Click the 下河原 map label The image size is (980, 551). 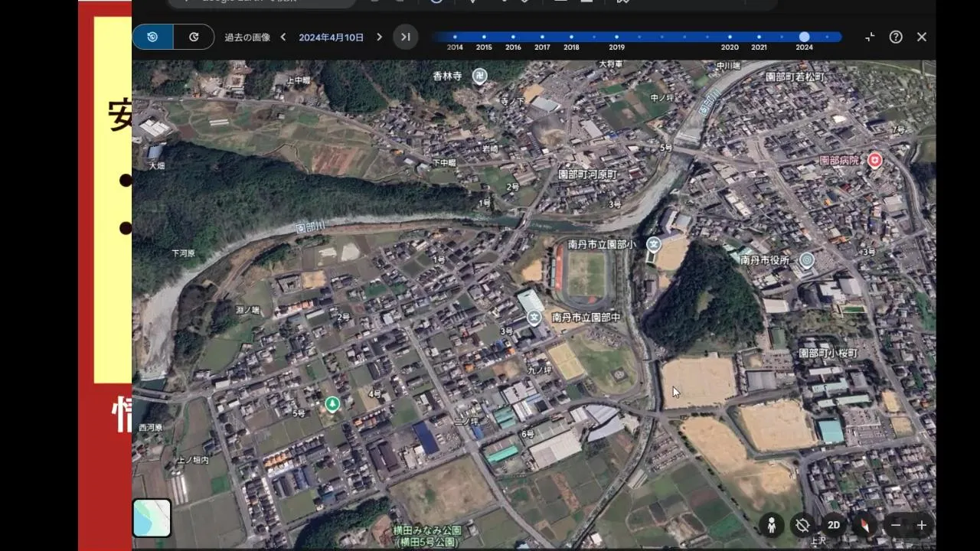pyautogui.click(x=184, y=253)
